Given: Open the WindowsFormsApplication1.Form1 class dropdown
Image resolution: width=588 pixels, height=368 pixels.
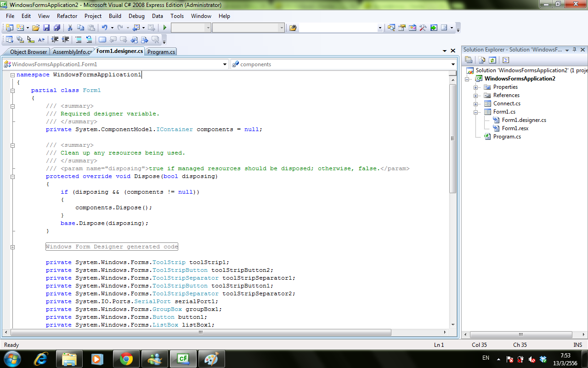Looking at the screenshot, I should tap(225, 64).
